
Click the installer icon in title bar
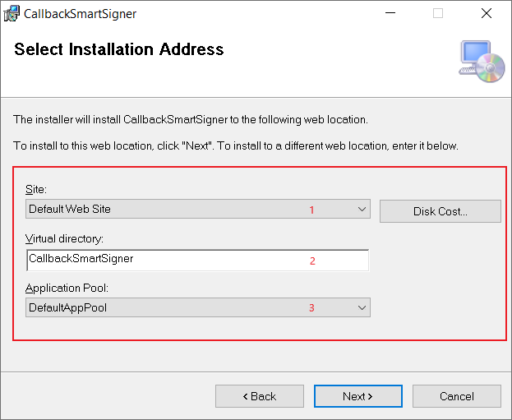click(x=12, y=14)
